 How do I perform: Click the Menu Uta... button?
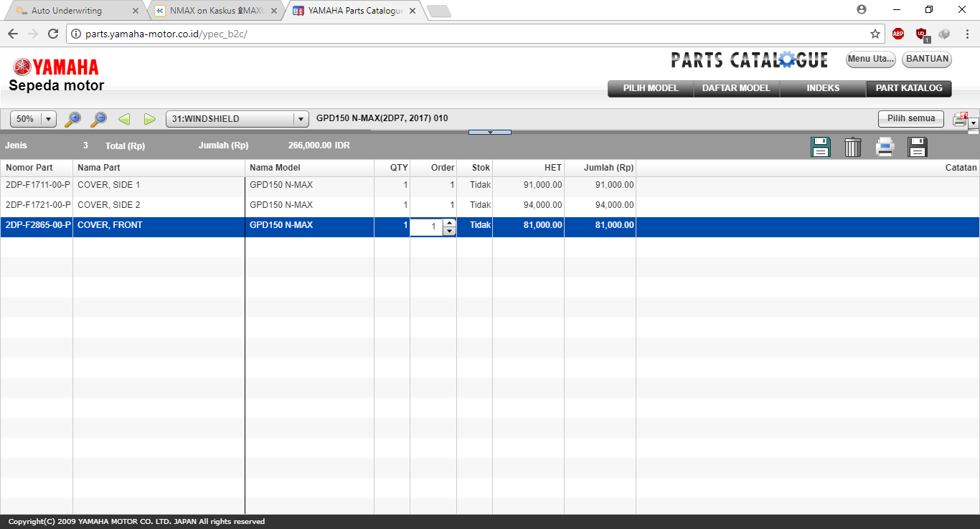coord(871,59)
